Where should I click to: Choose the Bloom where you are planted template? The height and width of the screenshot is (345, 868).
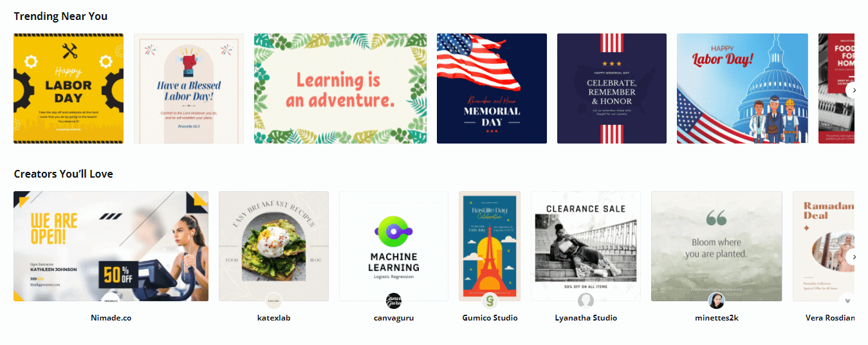click(716, 246)
